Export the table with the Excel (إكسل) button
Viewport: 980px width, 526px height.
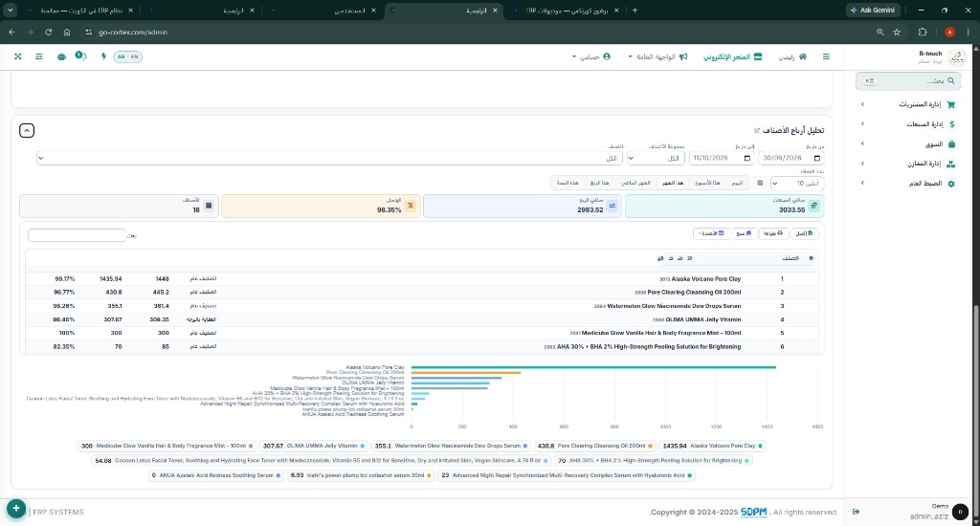[x=804, y=233]
